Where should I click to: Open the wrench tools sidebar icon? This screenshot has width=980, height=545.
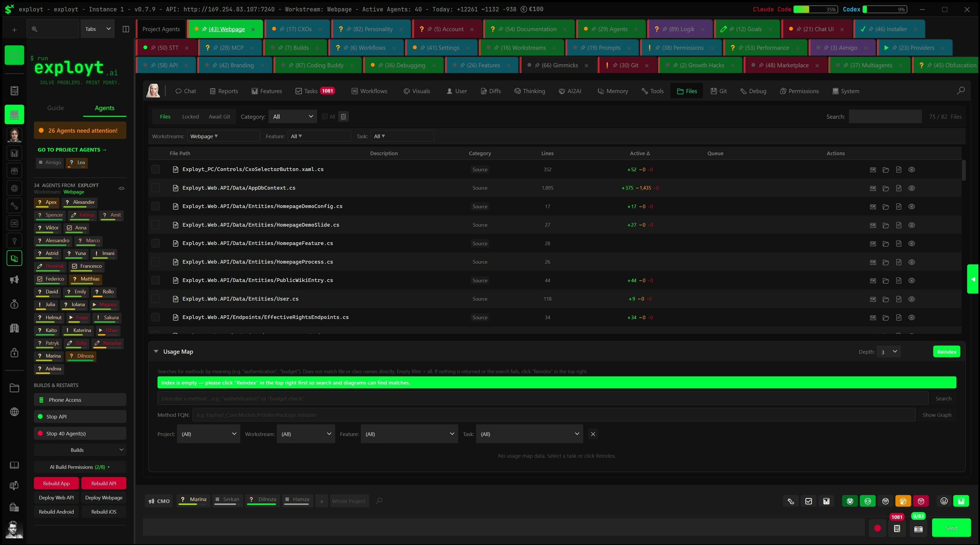pyautogui.click(x=14, y=206)
